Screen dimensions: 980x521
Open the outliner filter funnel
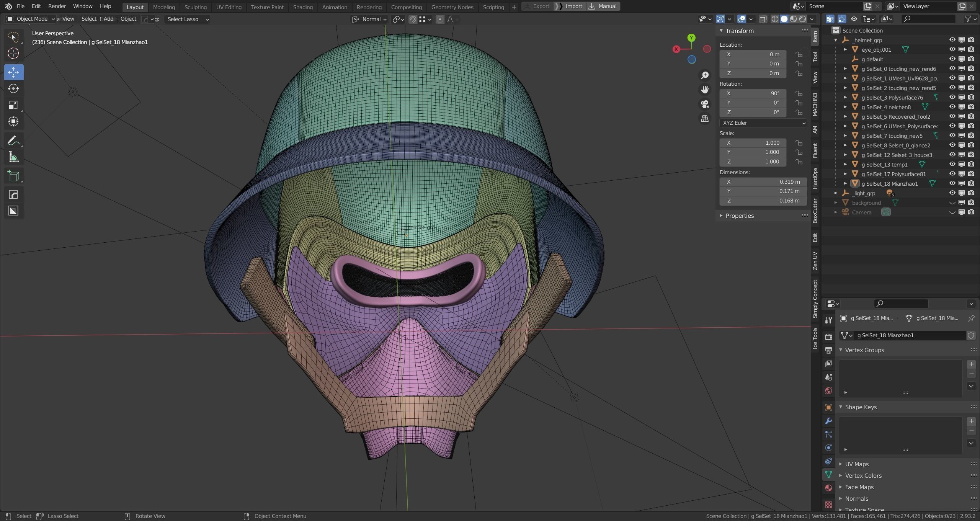(x=968, y=19)
